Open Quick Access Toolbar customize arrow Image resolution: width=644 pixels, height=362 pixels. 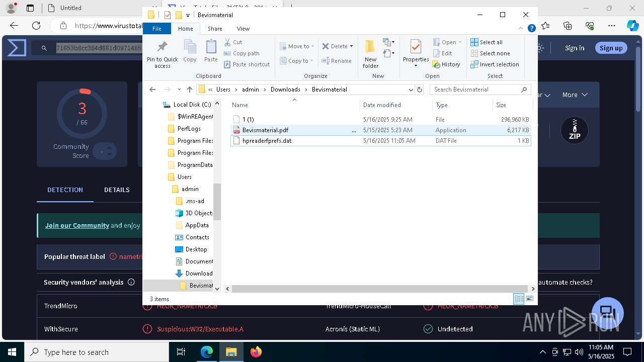(x=188, y=15)
